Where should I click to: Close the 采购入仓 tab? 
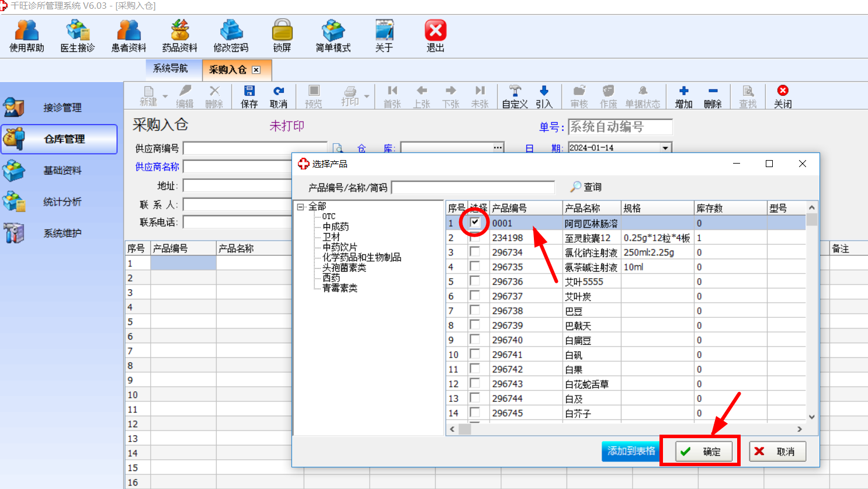point(256,70)
